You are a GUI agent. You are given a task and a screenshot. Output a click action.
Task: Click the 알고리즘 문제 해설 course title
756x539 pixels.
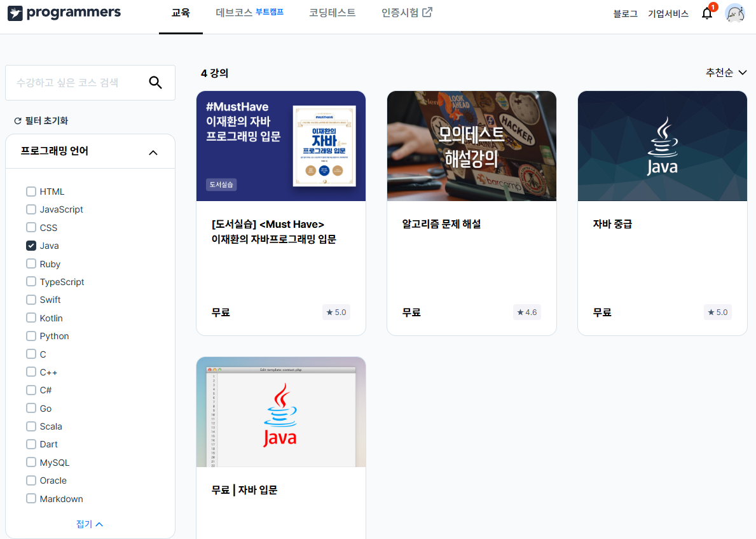[x=442, y=224]
